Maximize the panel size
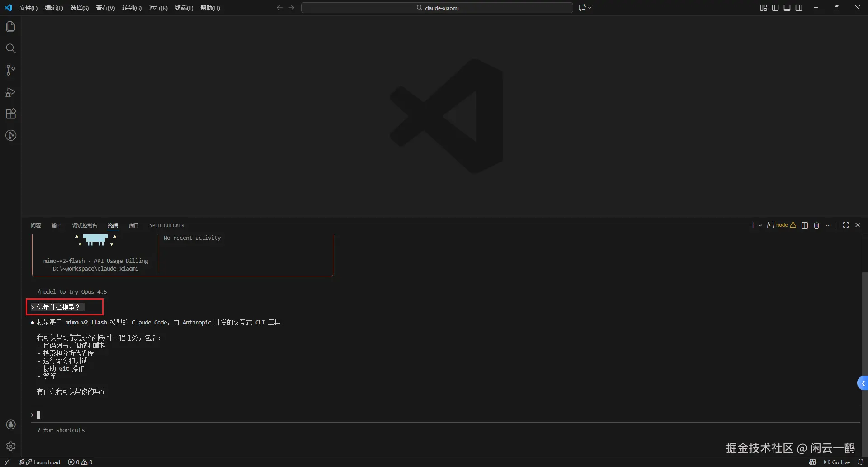Image resolution: width=868 pixels, height=467 pixels. pos(846,225)
